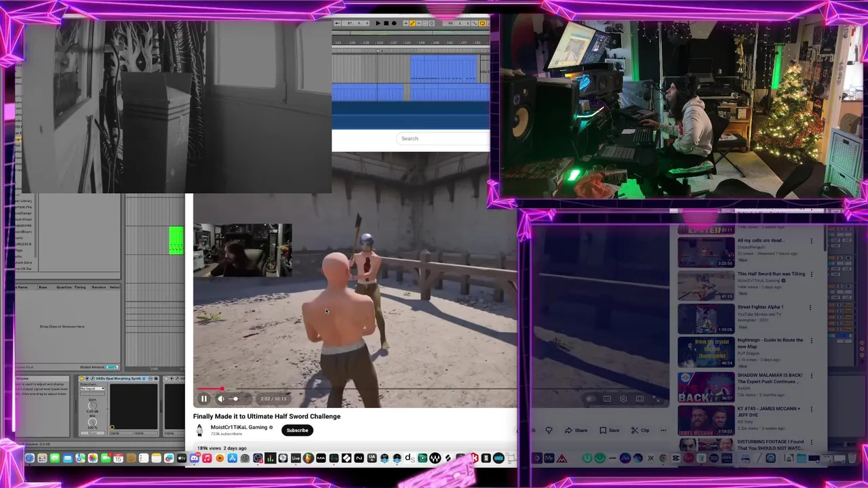This screenshot has width=868, height=488.
Task: Open System Settings from the Dock
Action: [x=245, y=459]
